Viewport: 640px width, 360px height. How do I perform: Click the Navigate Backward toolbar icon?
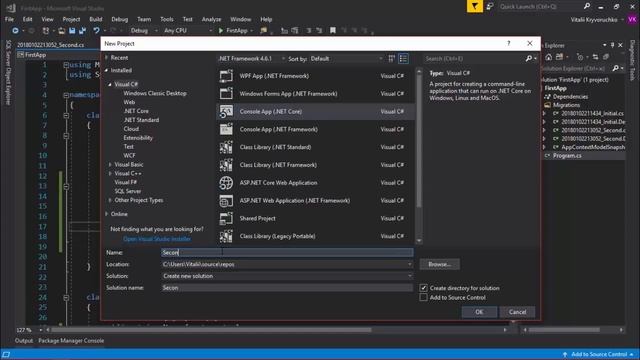click(x=15, y=31)
